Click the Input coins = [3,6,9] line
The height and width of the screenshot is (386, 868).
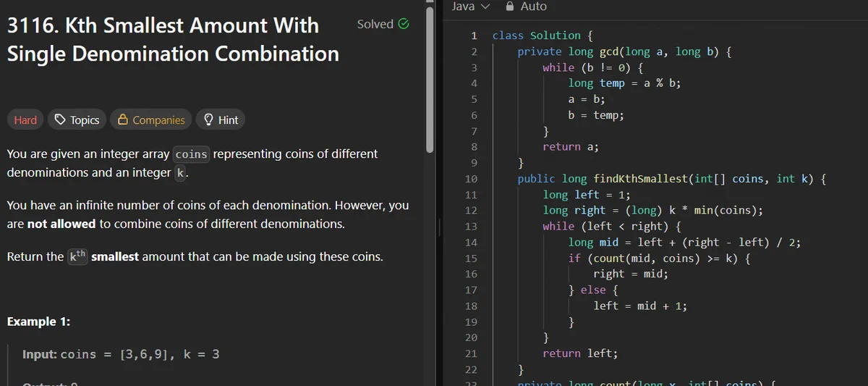[x=121, y=355]
